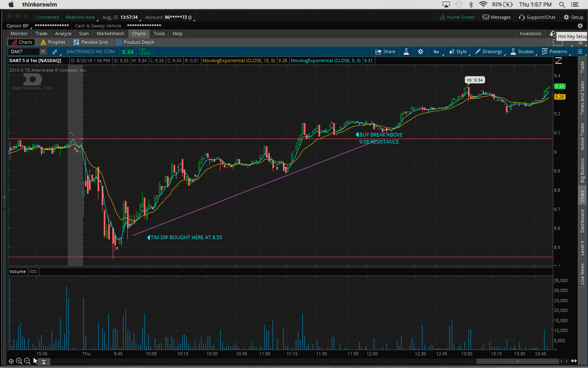Click the MovAvgExponential (CLOSE, 15, 0) label

coord(239,61)
